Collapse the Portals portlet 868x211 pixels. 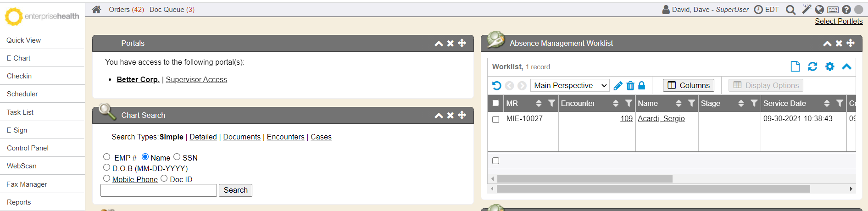(439, 44)
